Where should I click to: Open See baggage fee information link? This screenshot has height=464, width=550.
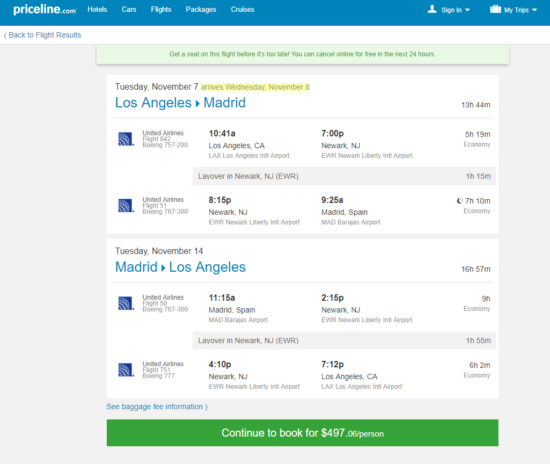pos(157,406)
